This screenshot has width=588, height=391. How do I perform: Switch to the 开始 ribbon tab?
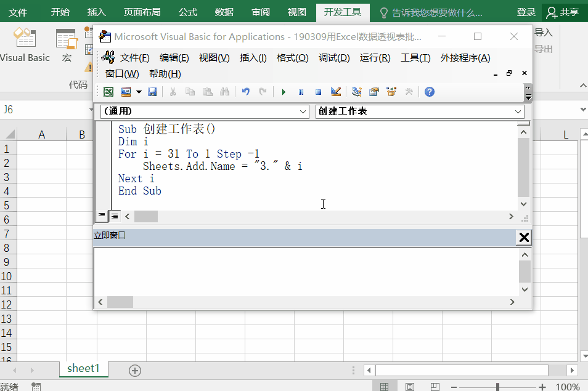click(x=60, y=12)
